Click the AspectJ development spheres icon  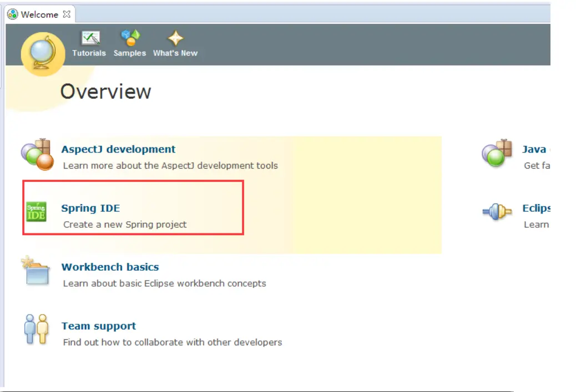pos(38,155)
